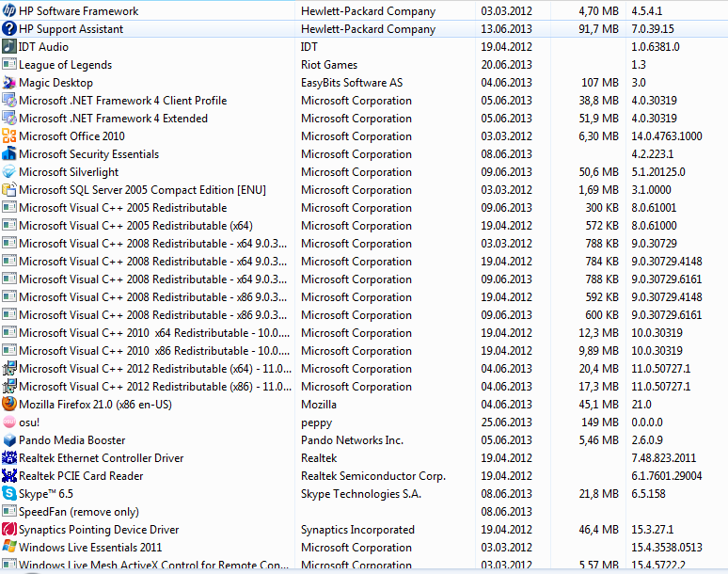The width and height of the screenshot is (728, 574).
Task: Click install date 20.06.2013
Action: click(x=506, y=65)
